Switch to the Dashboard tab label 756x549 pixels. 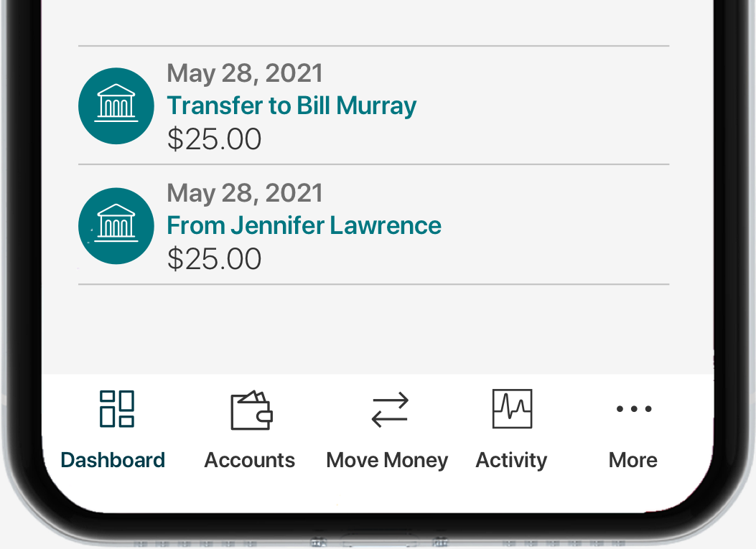(x=113, y=460)
